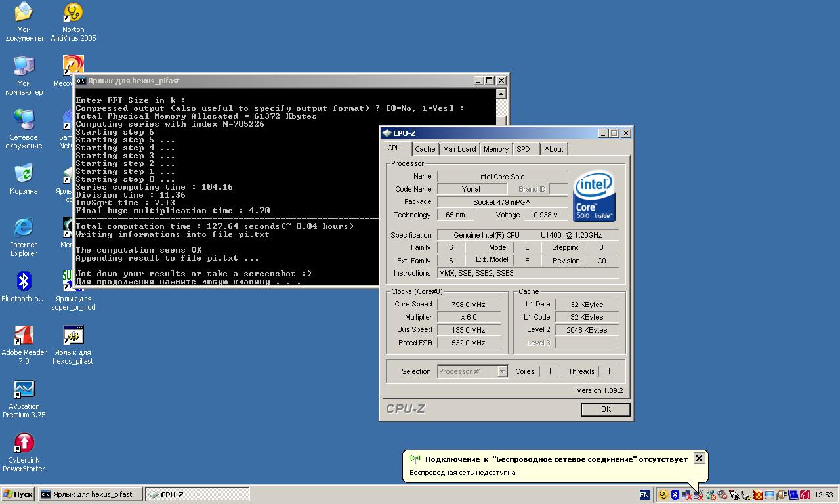Click the messenger people icon in tray
Image resolution: width=840 pixels, height=504 pixels.
point(711,495)
